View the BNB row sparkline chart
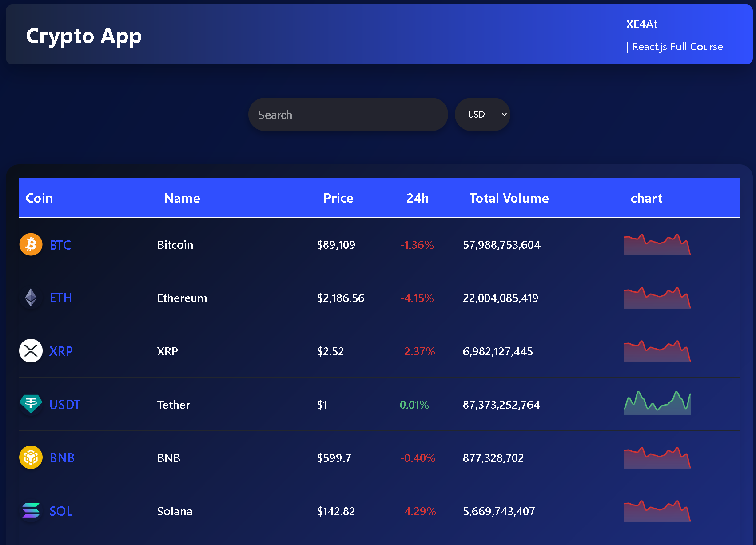 pyautogui.click(x=657, y=457)
